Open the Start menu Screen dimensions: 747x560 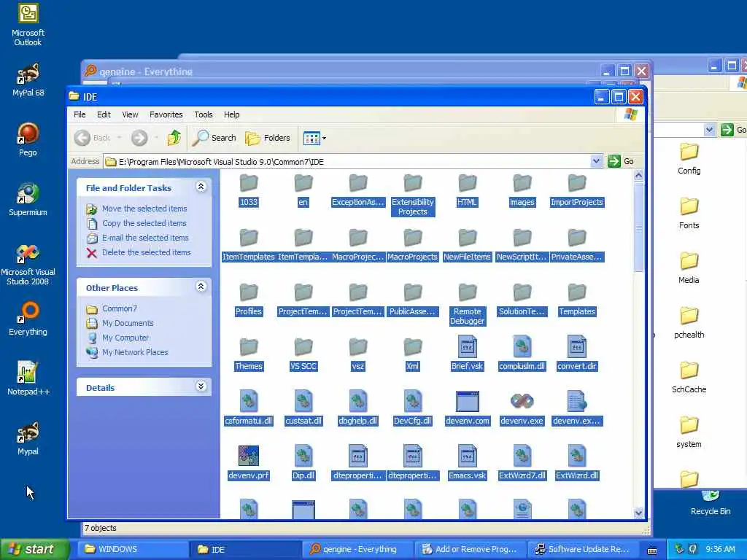(x=34, y=549)
